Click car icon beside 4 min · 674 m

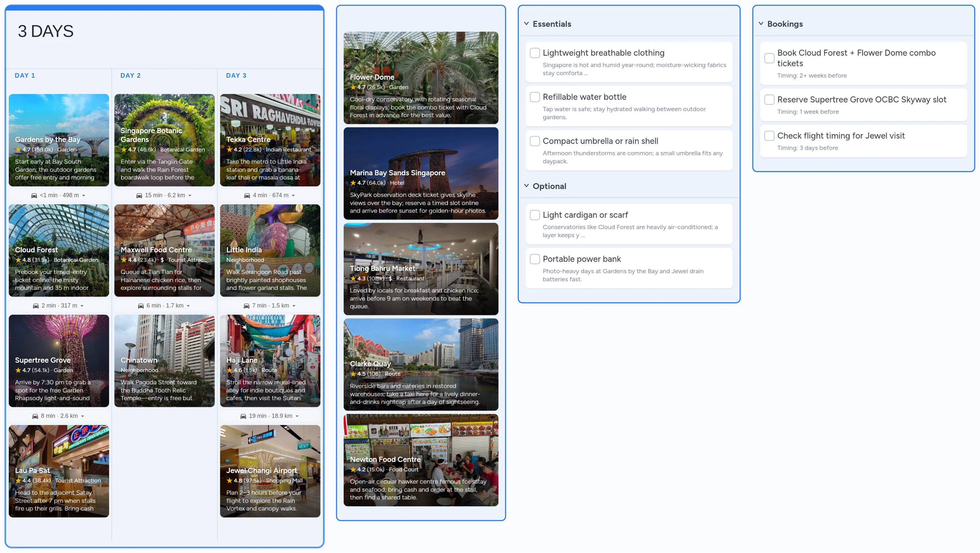[247, 195]
